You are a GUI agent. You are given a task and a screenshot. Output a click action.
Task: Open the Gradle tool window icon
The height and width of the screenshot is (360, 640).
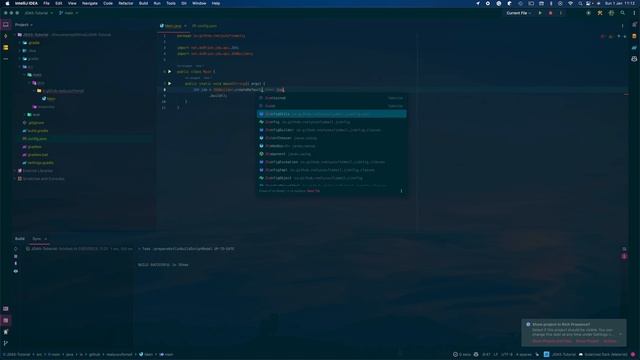(x=634, y=48)
